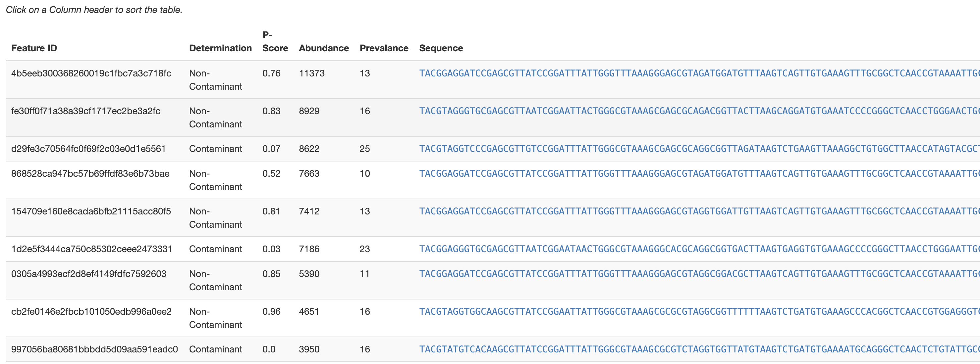The height and width of the screenshot is (364, 980).
Task: Sort table by Prevalance column header
Action: tap(384, 48)
